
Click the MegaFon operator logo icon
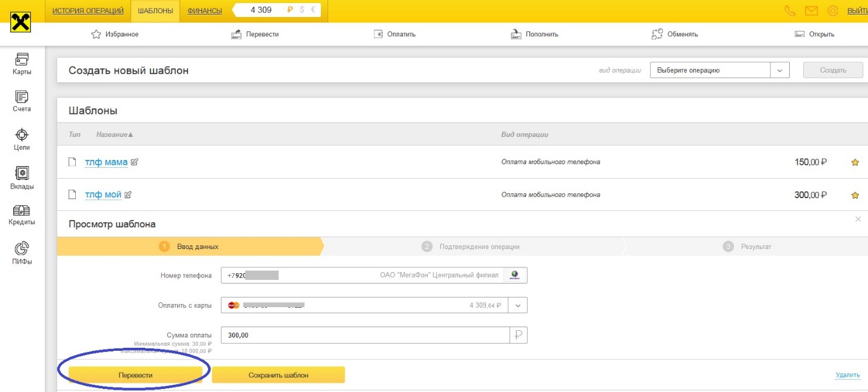pyautogui.click(x=515, y=275)
